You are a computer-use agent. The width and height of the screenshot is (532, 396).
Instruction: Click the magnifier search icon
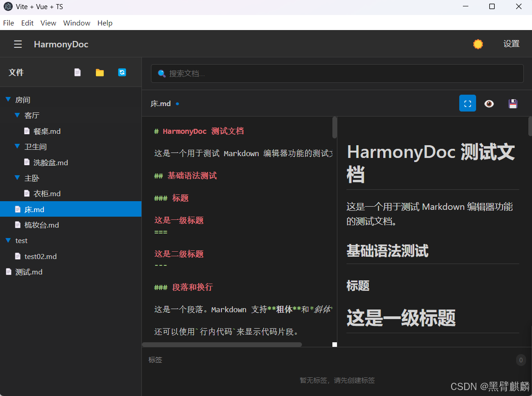tap(161, 73)
